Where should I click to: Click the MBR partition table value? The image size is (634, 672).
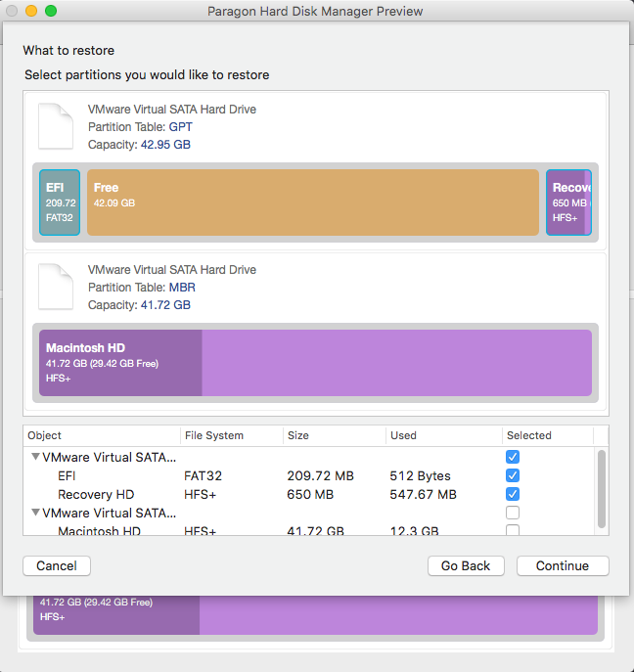[x=182, y=288]
